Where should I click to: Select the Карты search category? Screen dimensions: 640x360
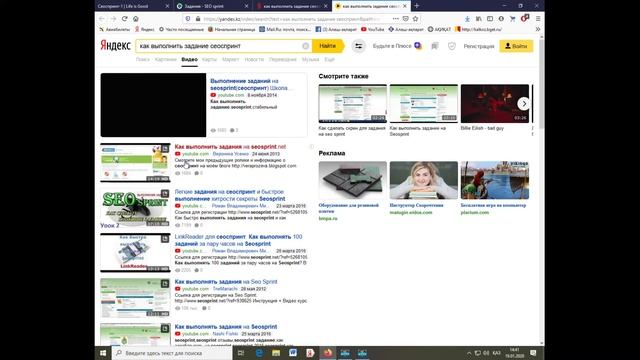click(209, 60)
